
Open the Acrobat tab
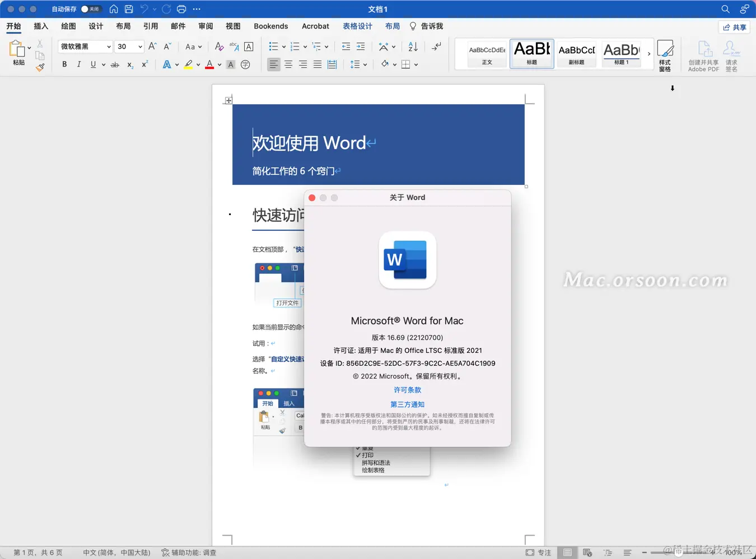coord(315,26)
